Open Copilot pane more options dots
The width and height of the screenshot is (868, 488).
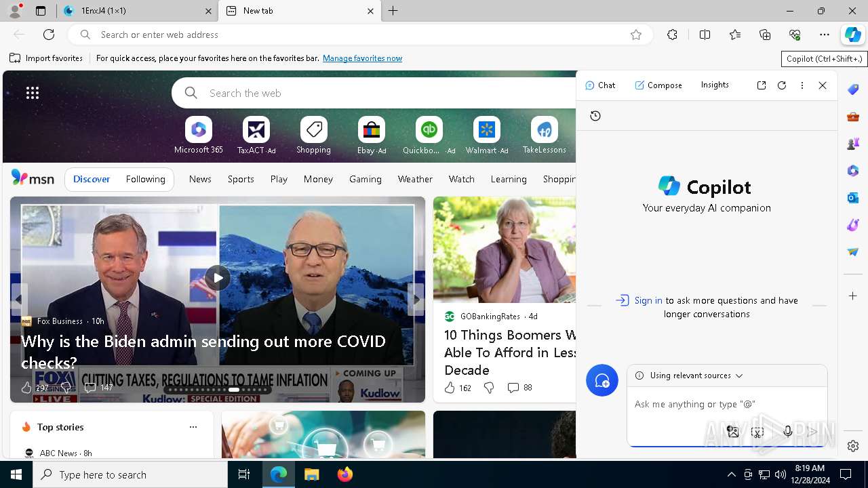(x=802, y=85)
